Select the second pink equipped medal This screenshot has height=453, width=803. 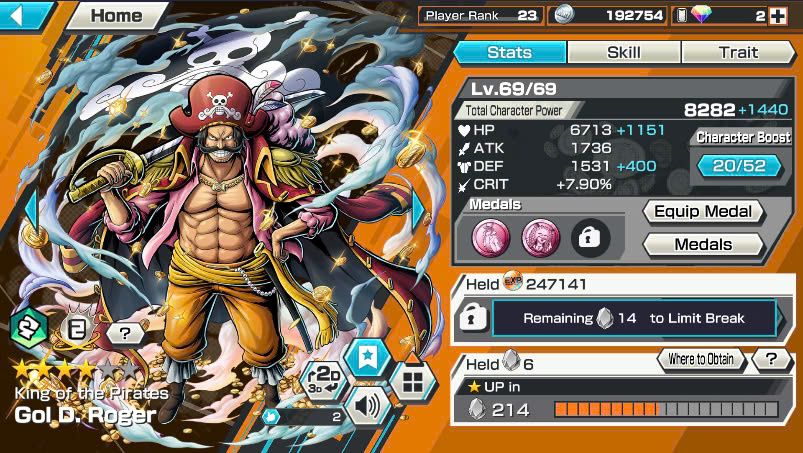coord(540,238)
